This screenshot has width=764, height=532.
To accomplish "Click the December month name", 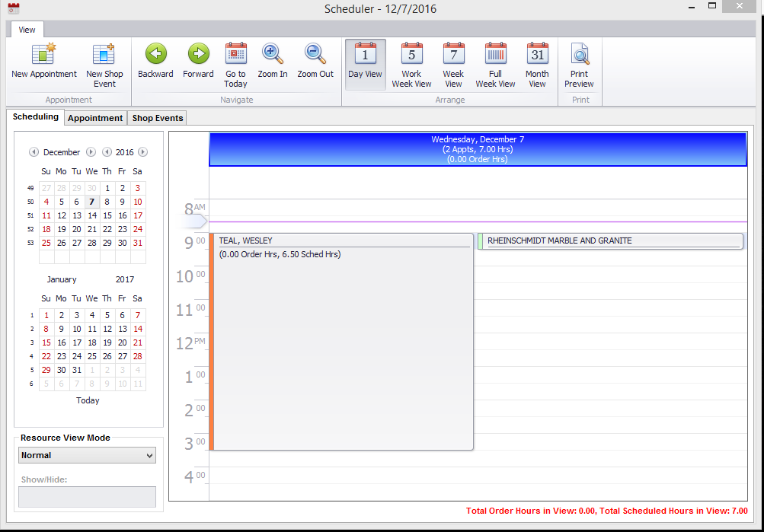I will [62, 152].
